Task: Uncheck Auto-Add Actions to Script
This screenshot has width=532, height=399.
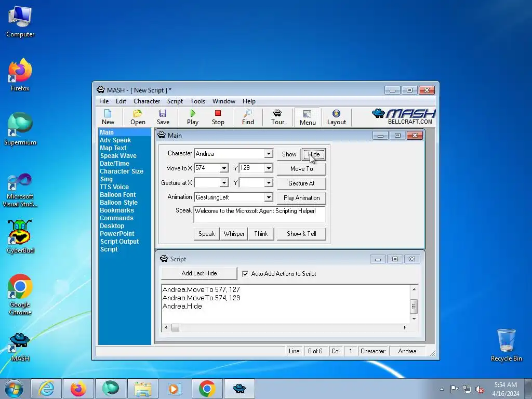Action: point(245,274)
